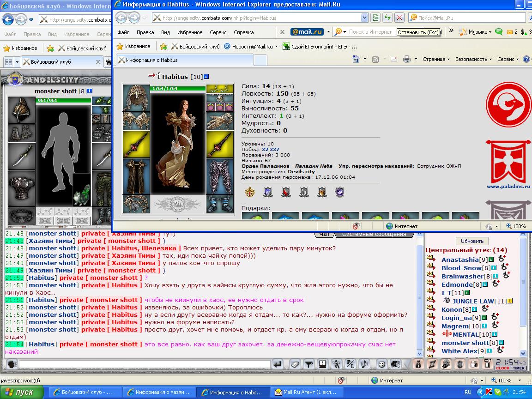Screen dimensions: 532x399
Task: Expand the Новости@Mail.Ru favorites dropdown
Action: (x=276, y=47)
